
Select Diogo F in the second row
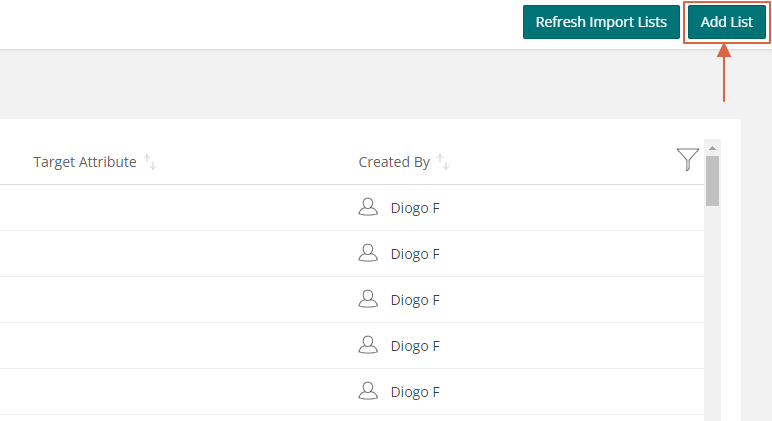point(415,254)
